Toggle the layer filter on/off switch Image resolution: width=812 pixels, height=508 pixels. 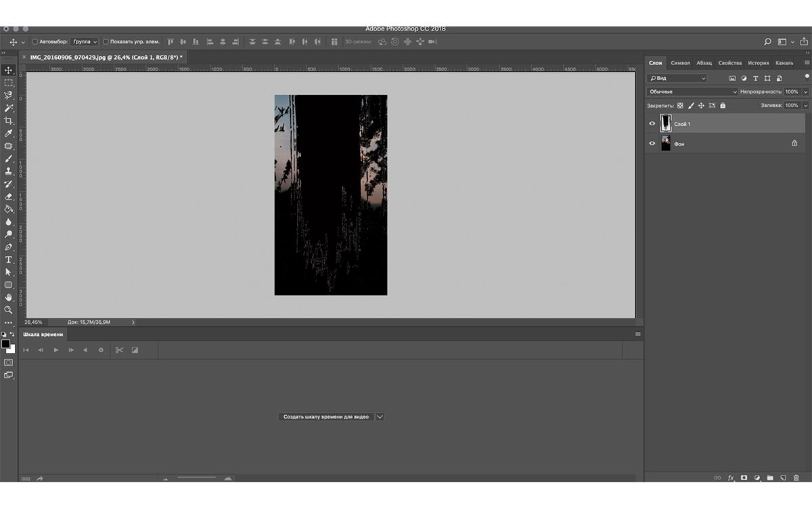[807, 77]
